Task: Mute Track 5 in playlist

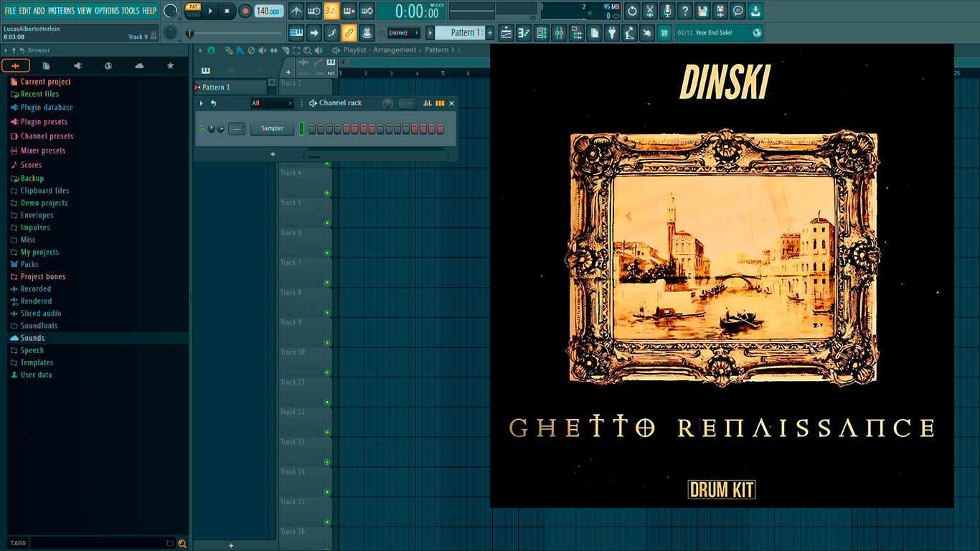Action: (327, 222)
